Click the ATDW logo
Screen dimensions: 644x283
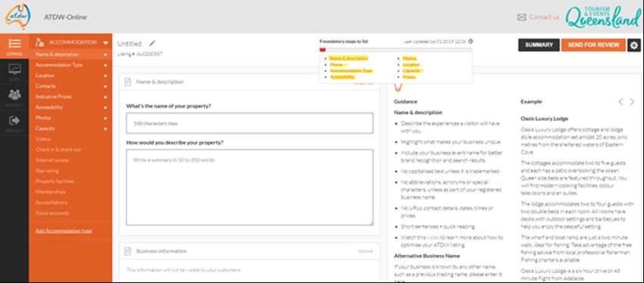tap(17, 17)
